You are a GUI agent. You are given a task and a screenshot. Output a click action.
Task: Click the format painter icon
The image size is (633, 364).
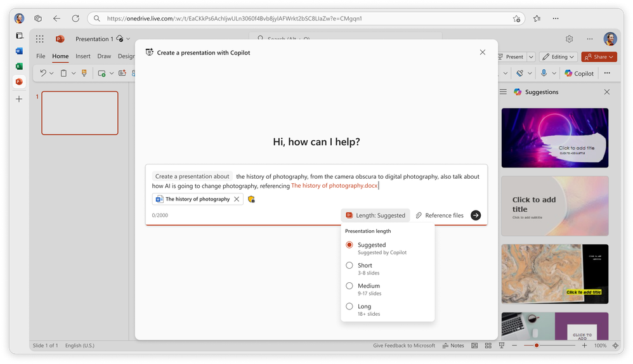click(84, 73)
